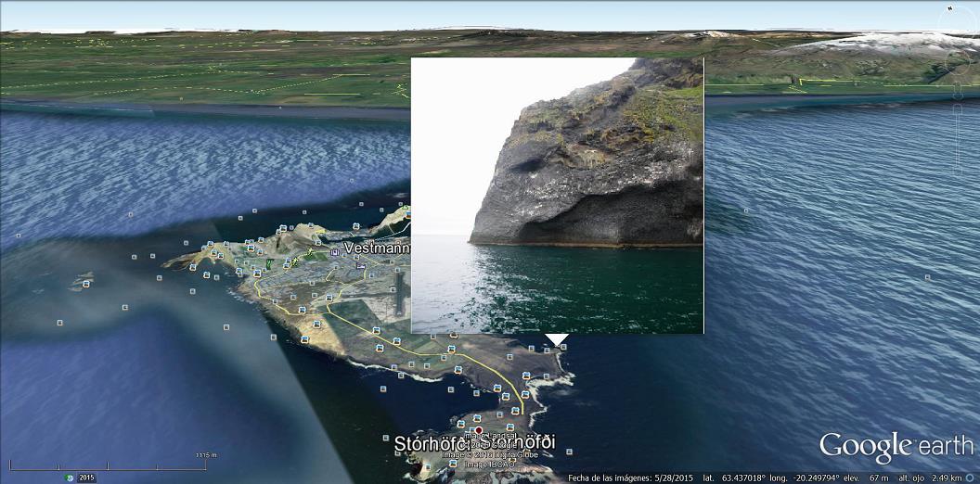The image size is (980, 484).
Task: Click the photo icon on the western islet
Action: [85, 286]
